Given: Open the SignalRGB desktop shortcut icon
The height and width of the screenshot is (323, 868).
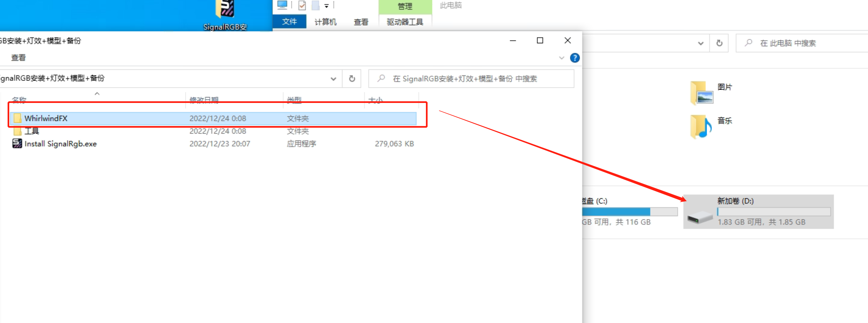Looking at the screenshot, I should pos(225,15).
